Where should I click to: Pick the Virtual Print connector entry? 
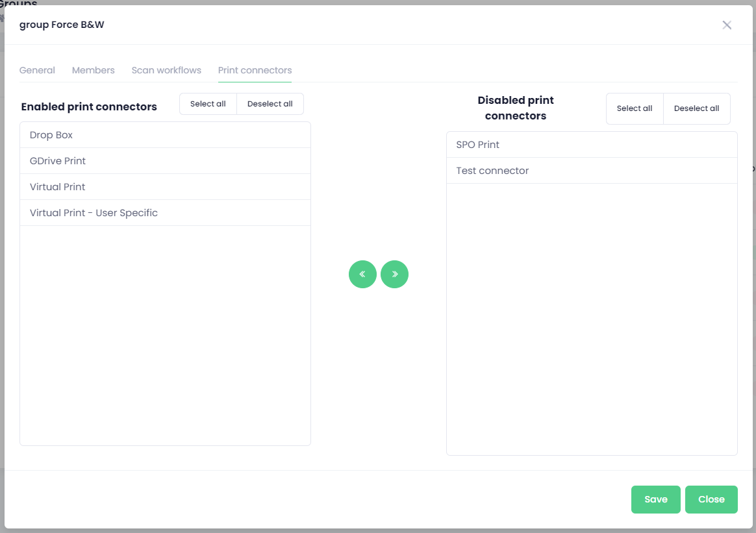coord(165,187)
